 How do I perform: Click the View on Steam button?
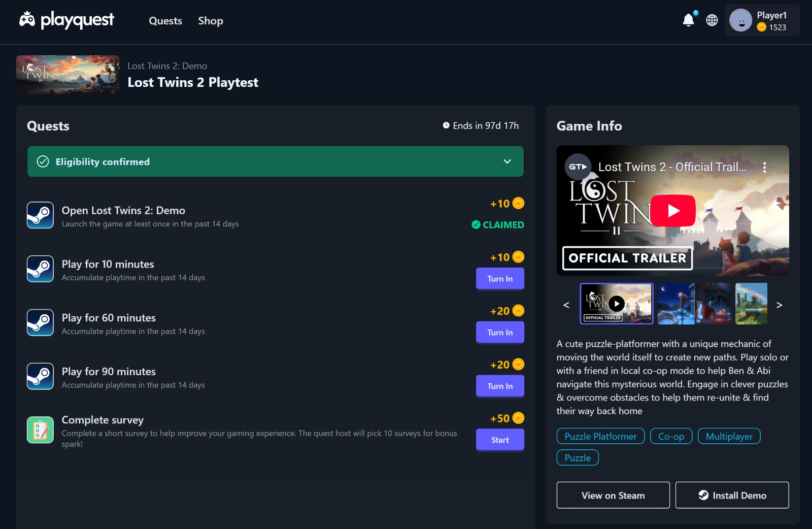(x=613, y=495)
